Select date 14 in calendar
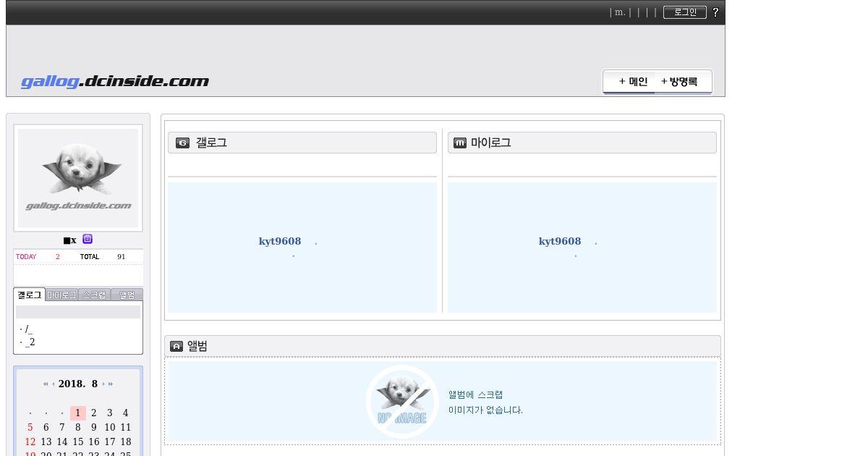The height and width of the screenshot is (456, 868). click(x=62, y=442)
